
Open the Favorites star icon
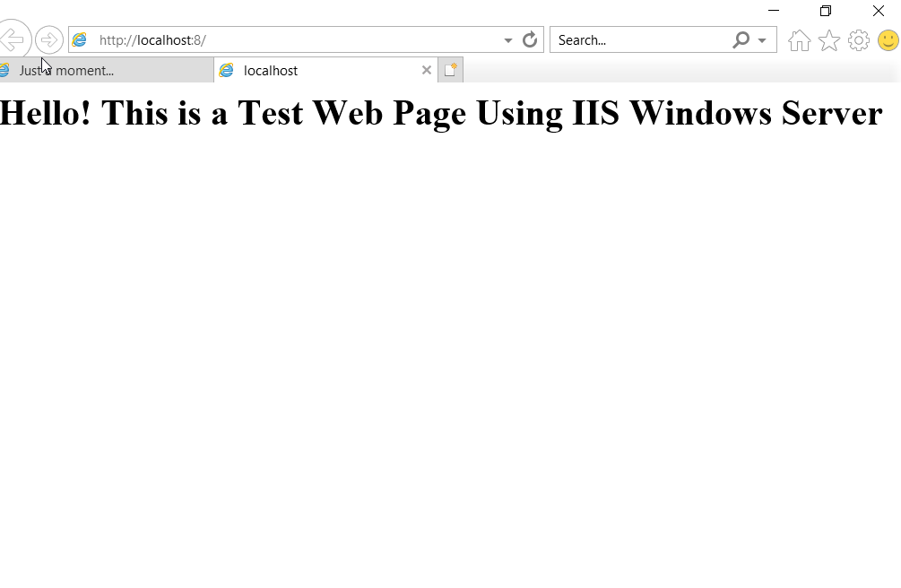(829, 40)
